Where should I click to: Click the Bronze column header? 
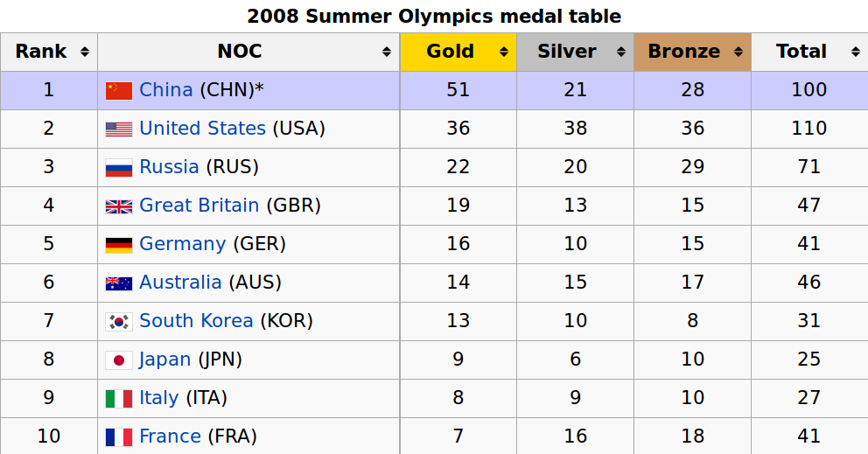[x=684, y=52]
